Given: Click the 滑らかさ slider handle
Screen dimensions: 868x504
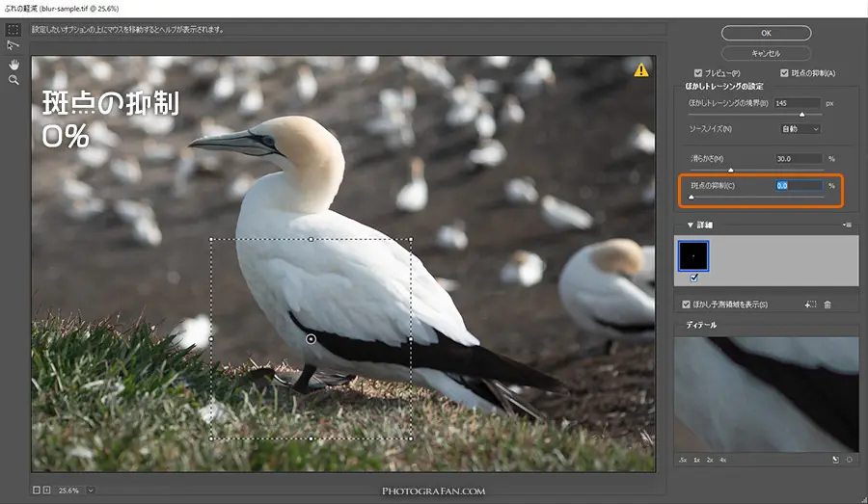Looking at the screenshot, I should point(731,170).
